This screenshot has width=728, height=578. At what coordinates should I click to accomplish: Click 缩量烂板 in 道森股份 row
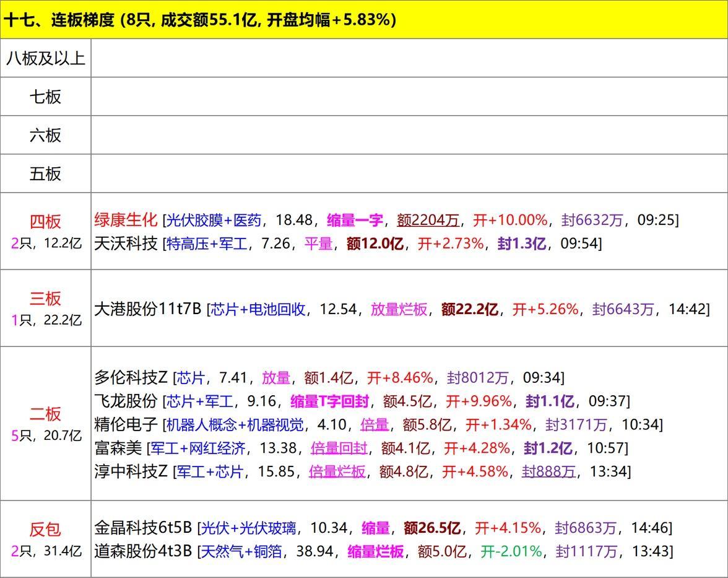(x=376, y=551)
